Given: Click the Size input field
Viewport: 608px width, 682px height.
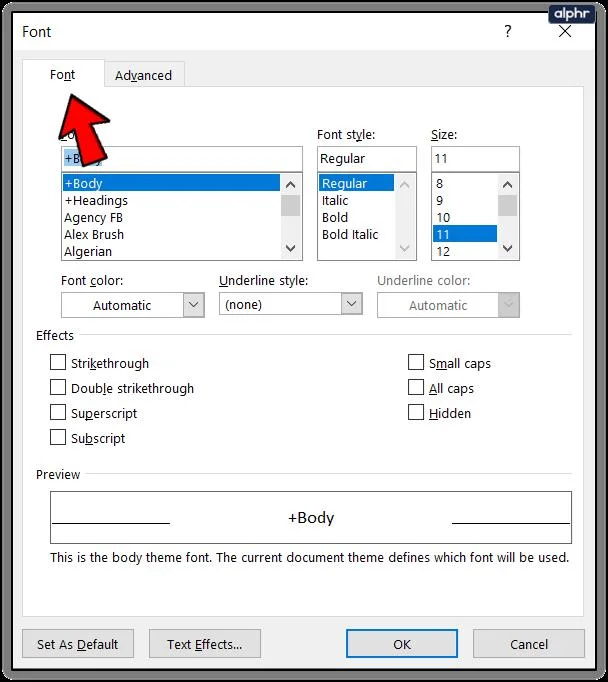Looking at the screenshot, I should click(x=475, y=159).
